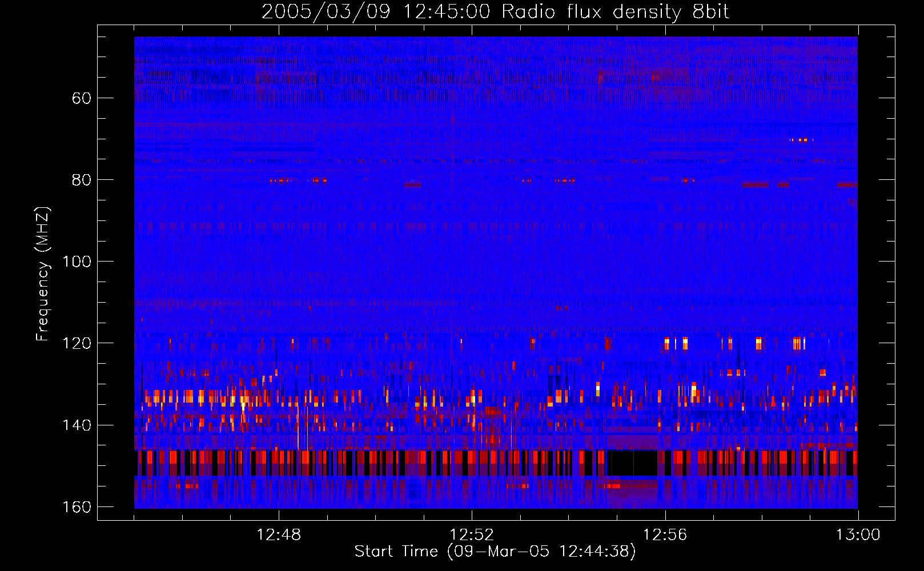The height and width of the screenshot is (571, 924).
Task: Click the '12:56' time tick label
Action: click(x=665, y=535)
